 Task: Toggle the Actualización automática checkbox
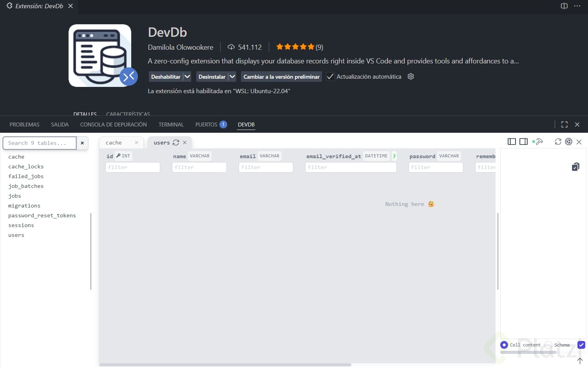(330, 77)
